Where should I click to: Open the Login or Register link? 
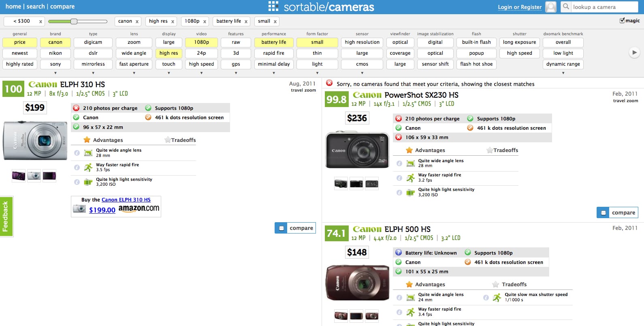pyautogui.click(x=519, y=7)
